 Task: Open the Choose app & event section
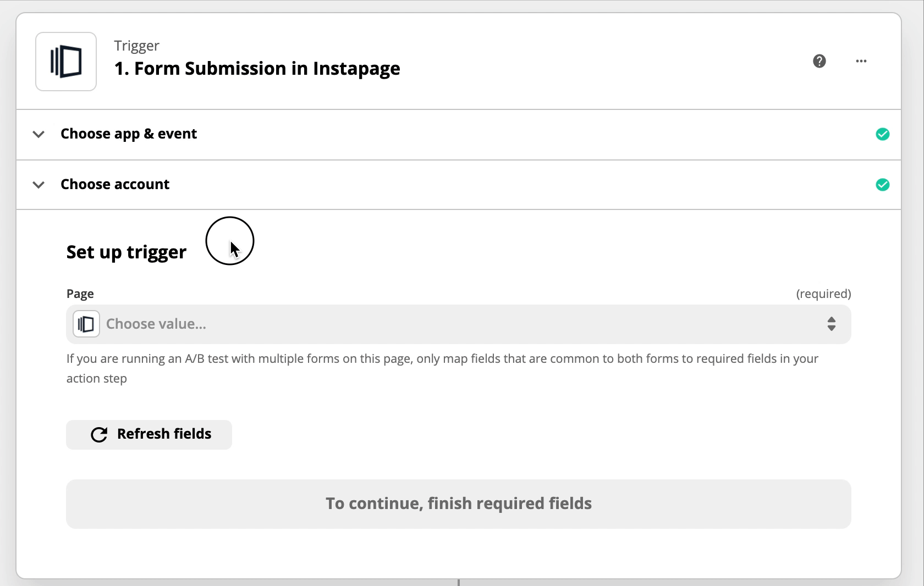459,135
